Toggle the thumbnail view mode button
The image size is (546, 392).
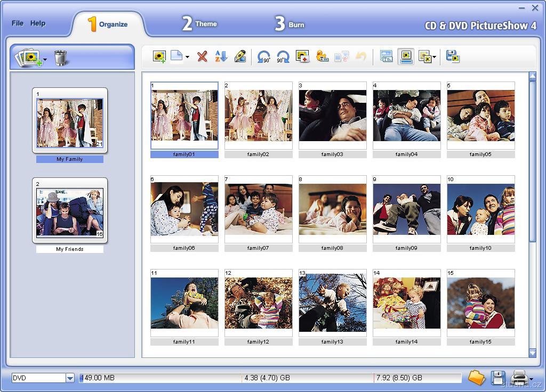(406, 56)
